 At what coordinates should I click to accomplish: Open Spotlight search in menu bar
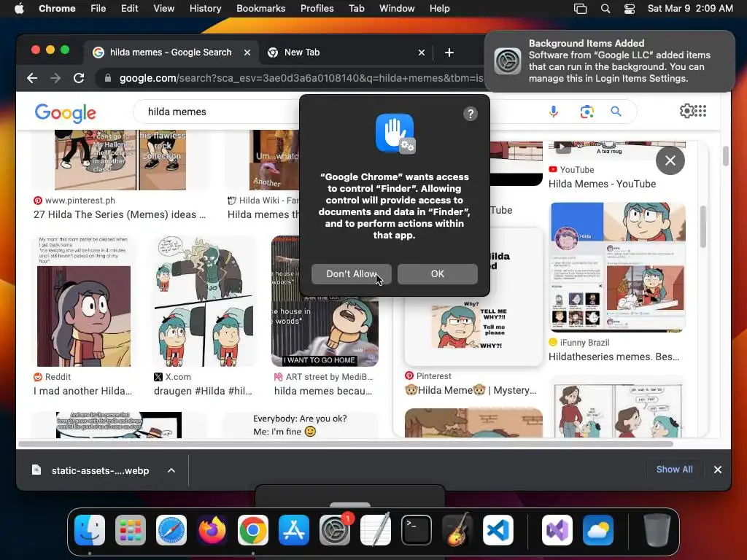[605, 9]
